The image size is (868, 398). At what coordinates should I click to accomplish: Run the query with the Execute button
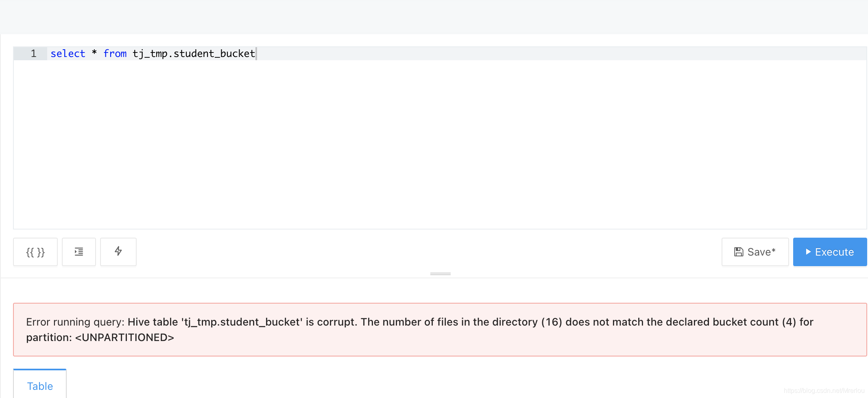[830, 252]
